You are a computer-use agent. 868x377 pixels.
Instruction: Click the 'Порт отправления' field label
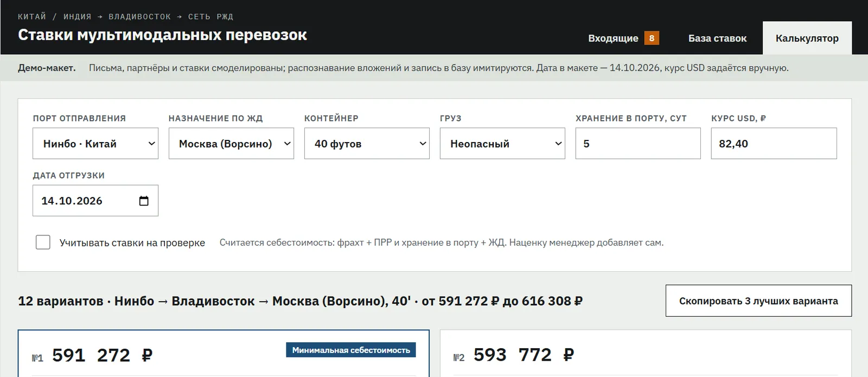click(79, 118)
